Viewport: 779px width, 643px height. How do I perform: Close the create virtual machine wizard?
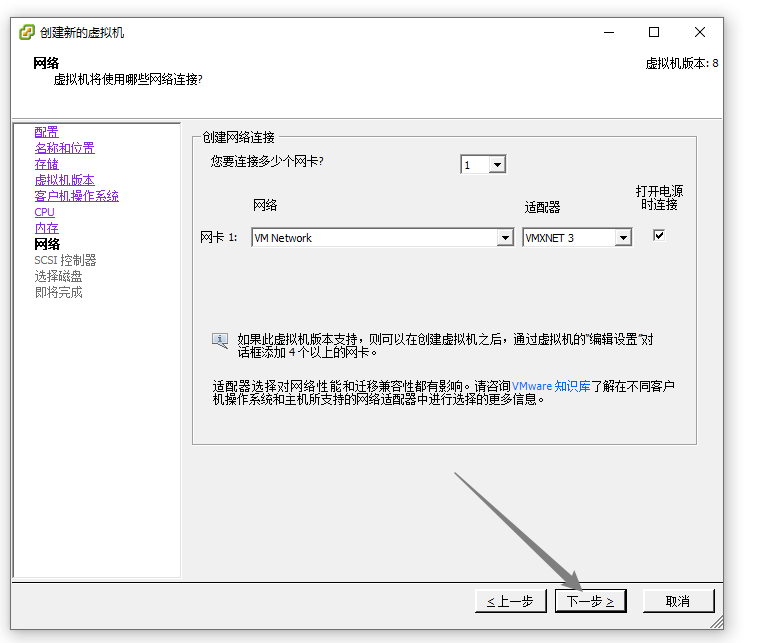pyautogui.click(x=700, y=32)
